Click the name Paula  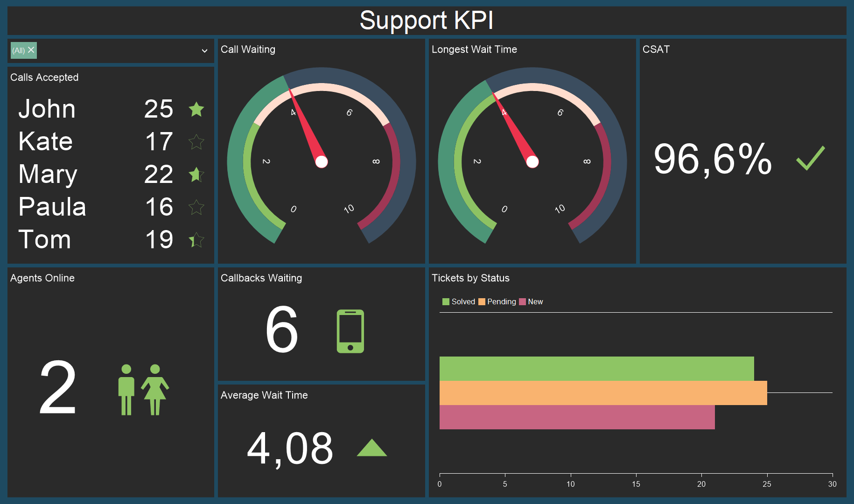point(52,207)
